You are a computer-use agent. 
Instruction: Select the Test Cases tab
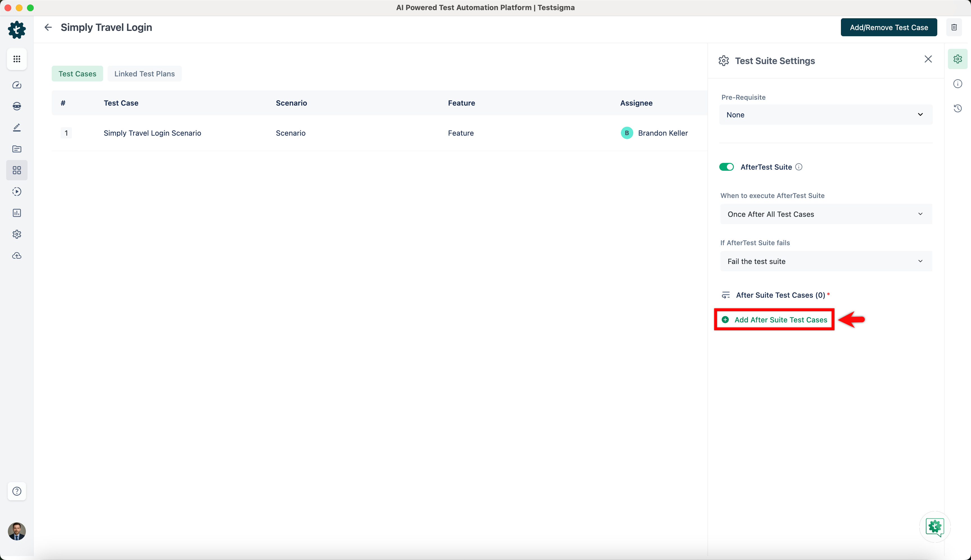pos(77,74)
